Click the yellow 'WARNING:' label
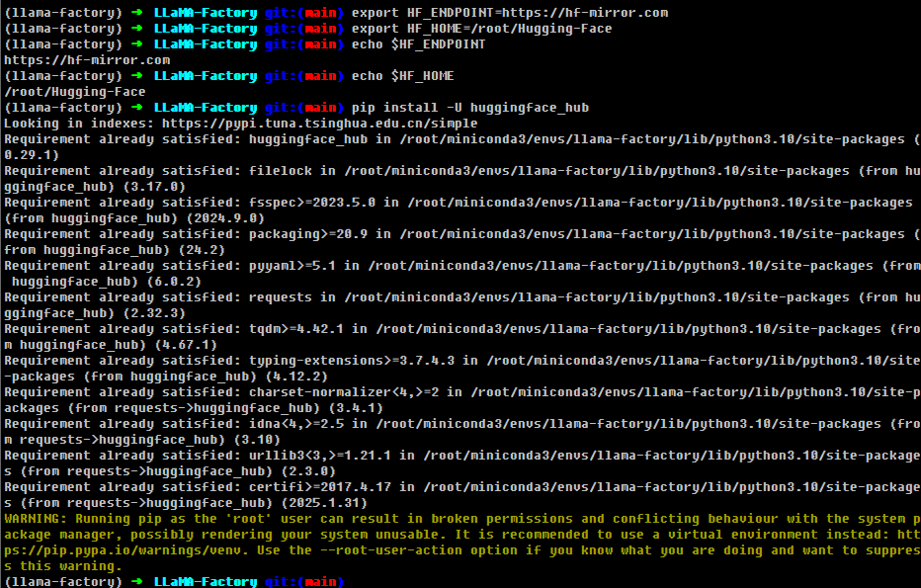 [36, 520]
